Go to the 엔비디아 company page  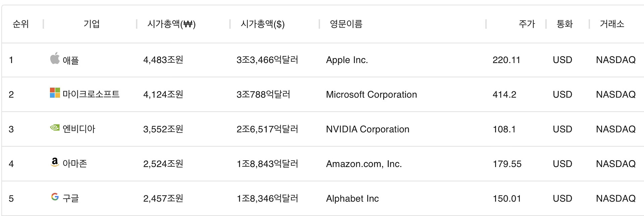(x=79, y=129)
